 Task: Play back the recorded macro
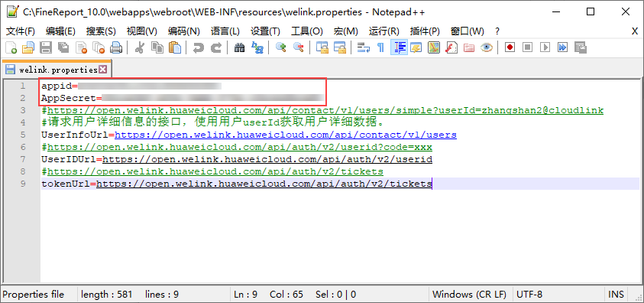(545, 47)
